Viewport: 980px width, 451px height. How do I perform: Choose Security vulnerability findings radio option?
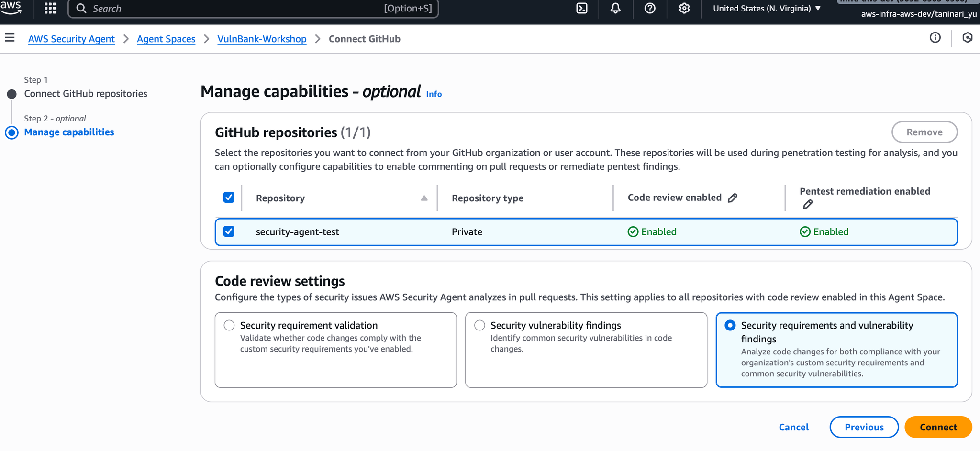479,326
